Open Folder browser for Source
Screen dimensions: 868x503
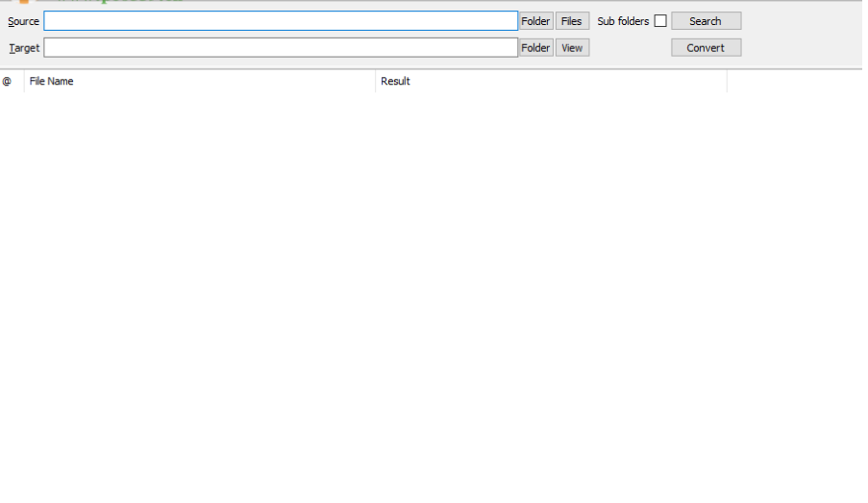(535, 21)
